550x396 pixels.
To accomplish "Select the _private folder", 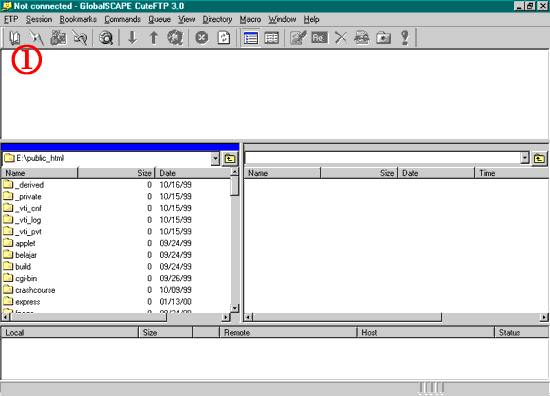I will click(22, 196).
